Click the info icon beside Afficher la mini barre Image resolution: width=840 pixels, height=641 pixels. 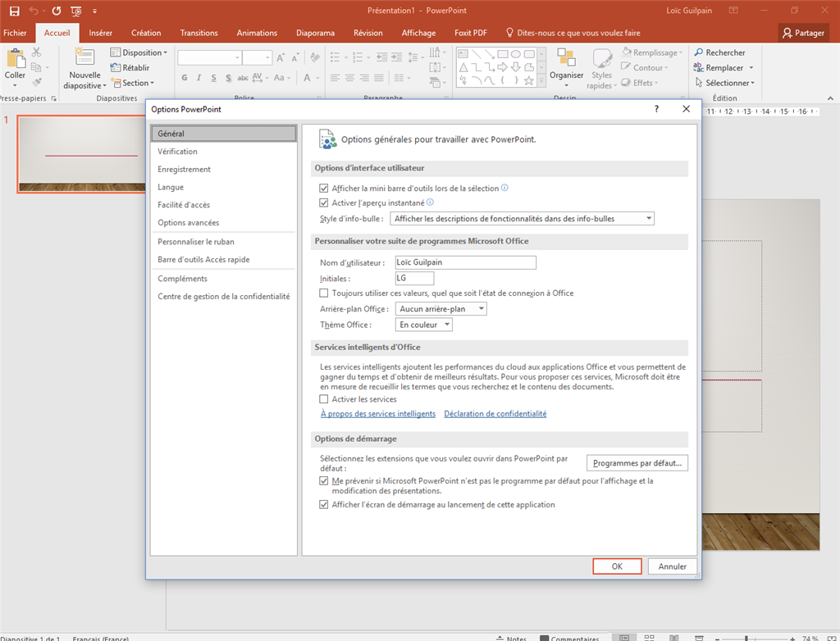point(504,188)
